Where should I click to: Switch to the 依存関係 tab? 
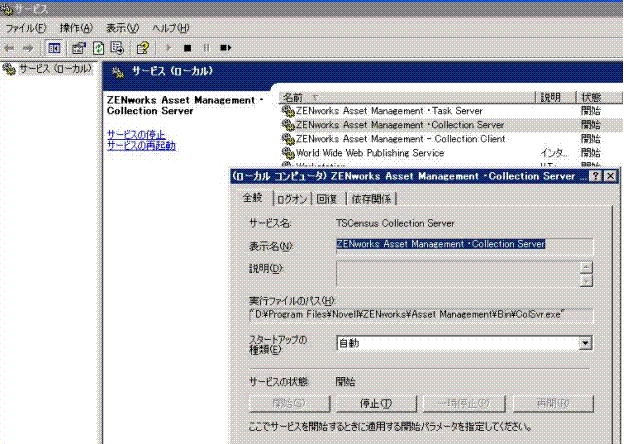pos(371,199)
